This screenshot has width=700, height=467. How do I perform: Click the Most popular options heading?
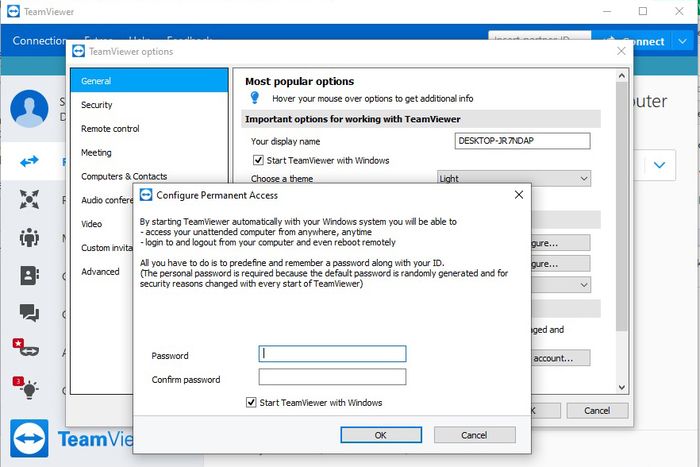300,81
